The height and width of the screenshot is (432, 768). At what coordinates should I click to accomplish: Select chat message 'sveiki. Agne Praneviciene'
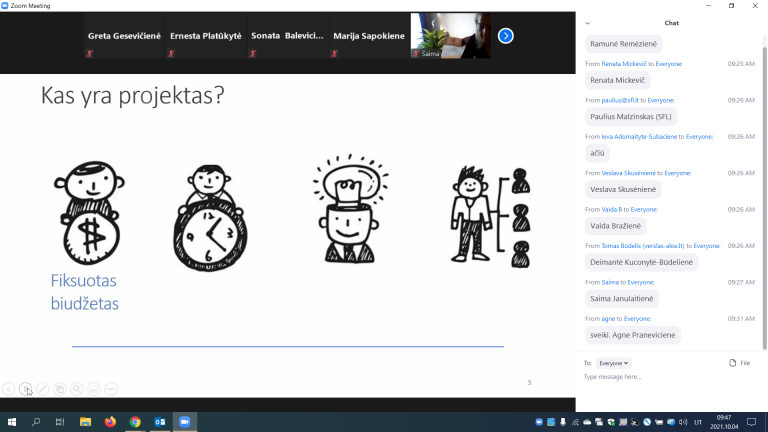(633, 335)
